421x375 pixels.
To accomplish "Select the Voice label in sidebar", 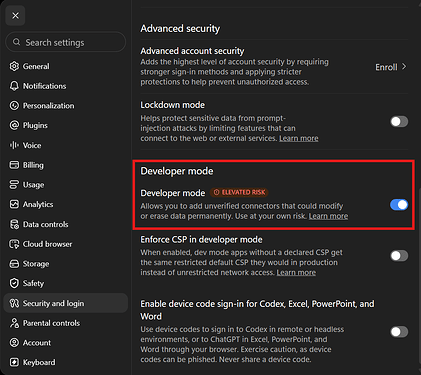I will click(x=32, y=145).
